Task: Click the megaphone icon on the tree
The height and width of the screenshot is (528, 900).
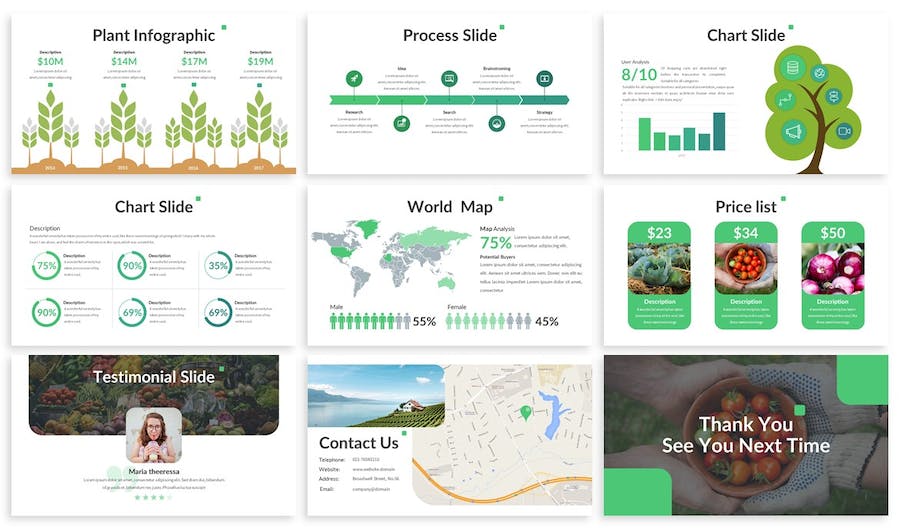Action: 794,131
